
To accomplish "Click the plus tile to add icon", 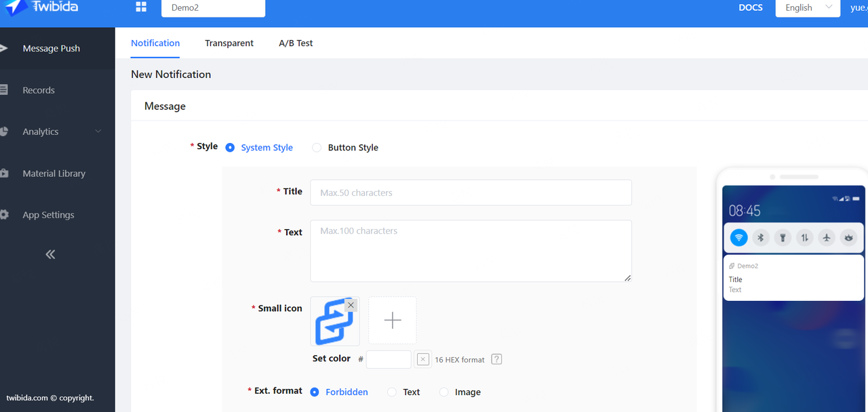I will [393, 321].
